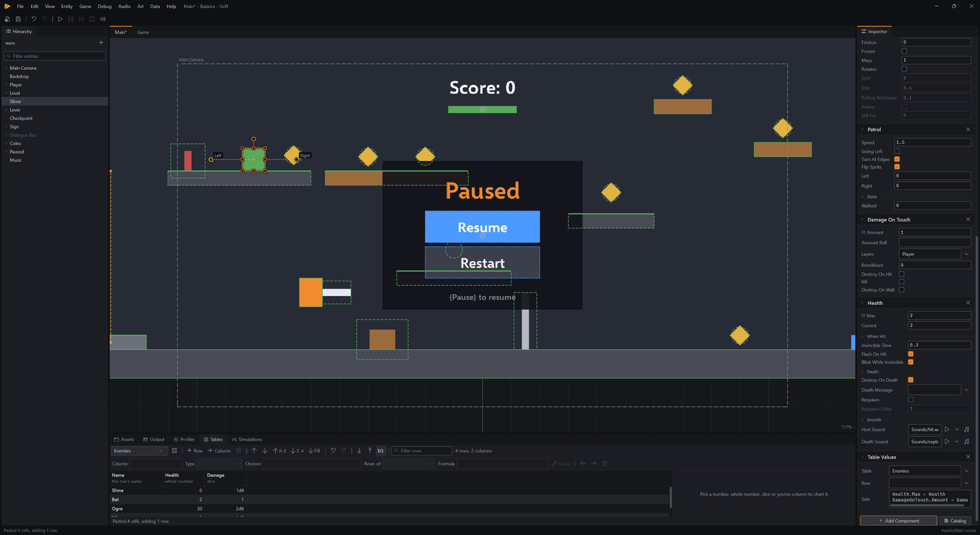Click the Add Component button
This screenshot has width=980, height=535.
coord(899,521)
